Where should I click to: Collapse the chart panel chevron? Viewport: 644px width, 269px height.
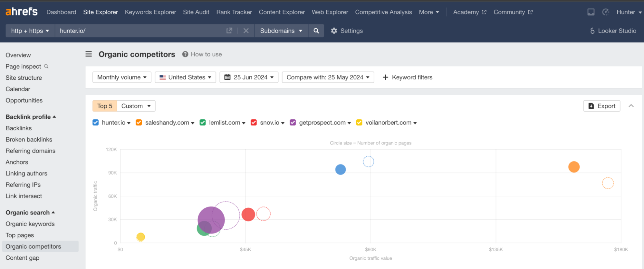[631, 106]
